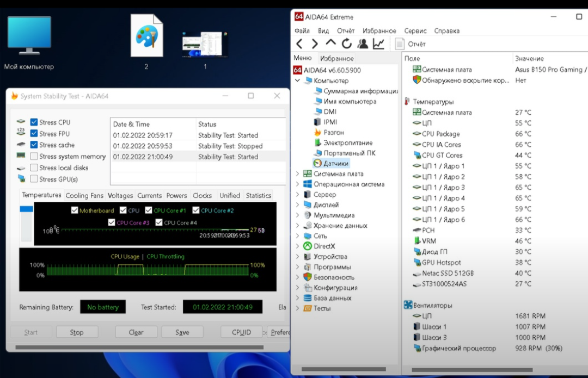Open the user icon in AIDA64 toolbar
This screenshot has height=378, width=588.
click(363, 44)
